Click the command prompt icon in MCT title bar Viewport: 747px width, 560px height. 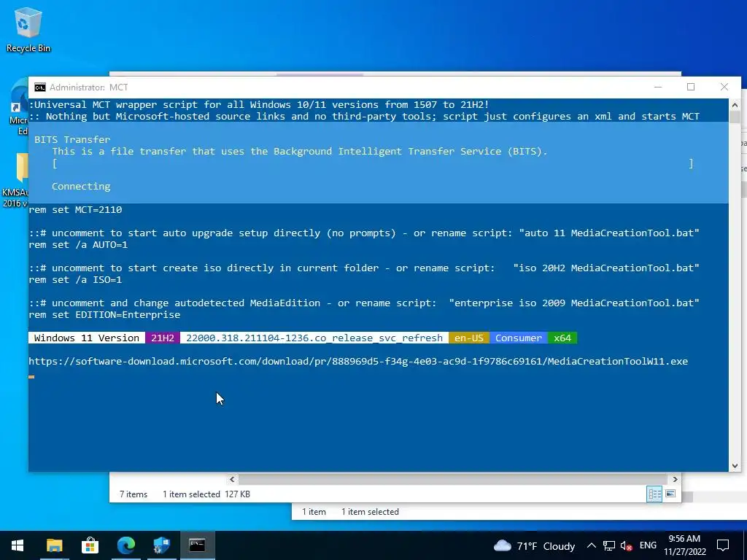tap(40, 87)
